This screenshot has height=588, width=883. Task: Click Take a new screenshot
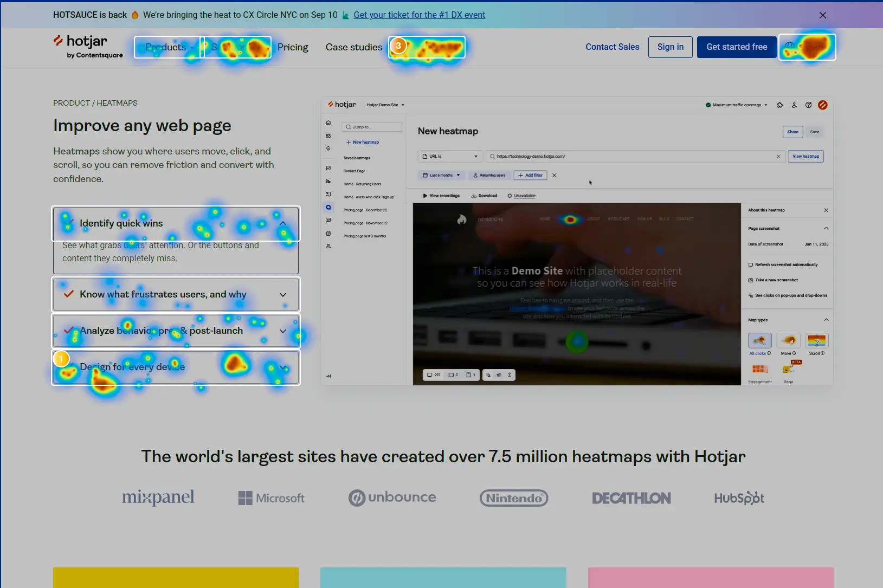click(773, 280)
